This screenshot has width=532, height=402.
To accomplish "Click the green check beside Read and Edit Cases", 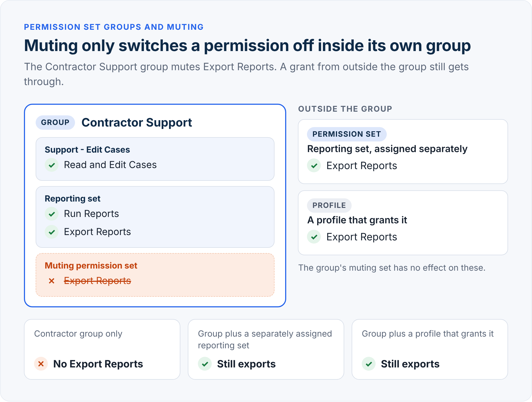I will click(x=52, y=165).
